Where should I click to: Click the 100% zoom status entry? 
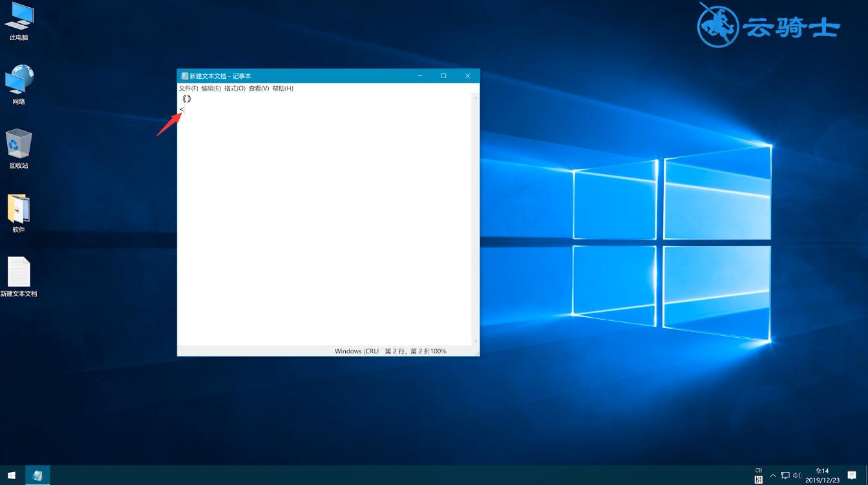[x=439, y=351]
